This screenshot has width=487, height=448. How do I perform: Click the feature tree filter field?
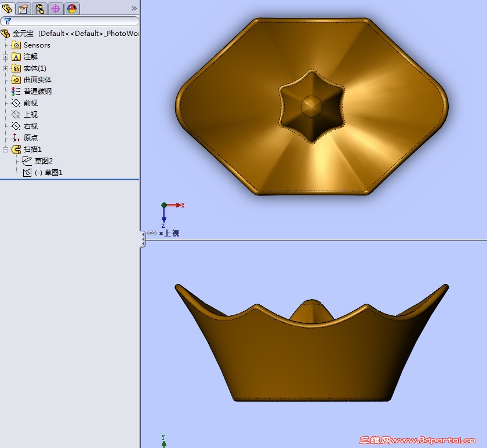coord(70,21)
